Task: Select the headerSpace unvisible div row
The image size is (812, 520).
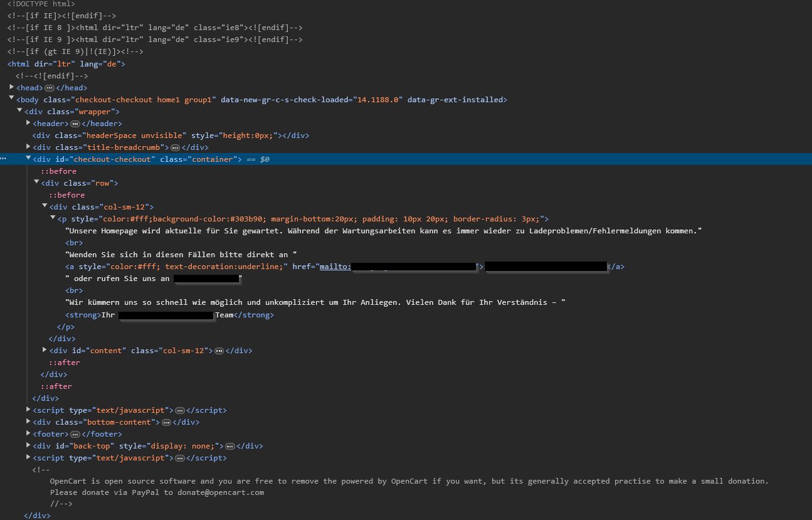Action: tap(171, 135)
